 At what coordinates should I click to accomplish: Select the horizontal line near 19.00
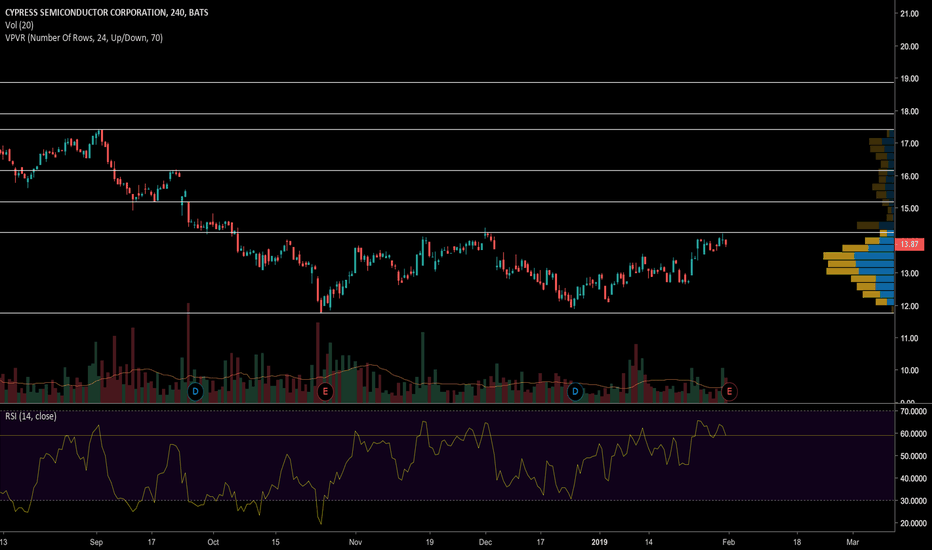tap(447, 83)
